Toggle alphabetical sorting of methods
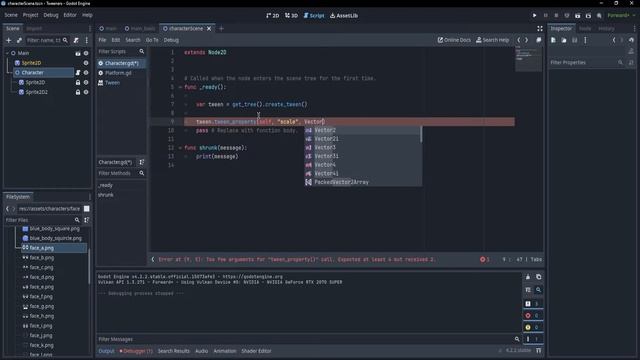Viewport: 640px width, 360px height. click(142, 162)
